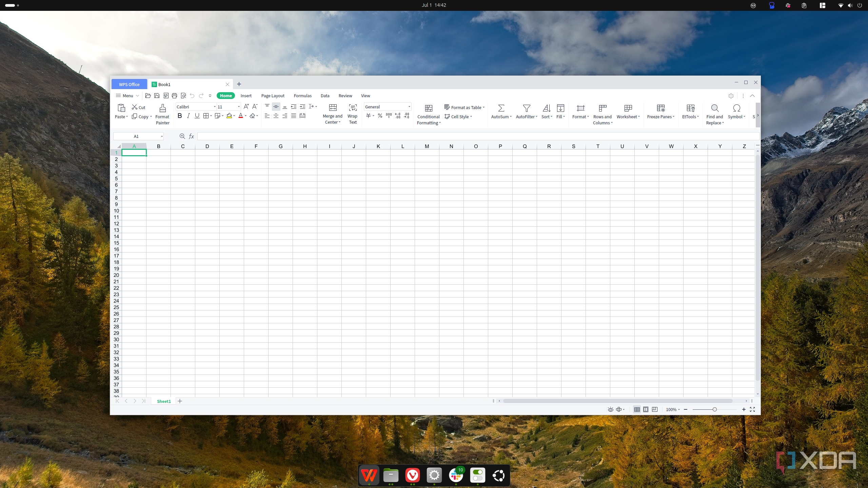
Task: Open the Calibri font name dropdown
Action: (x=215, y=107)
